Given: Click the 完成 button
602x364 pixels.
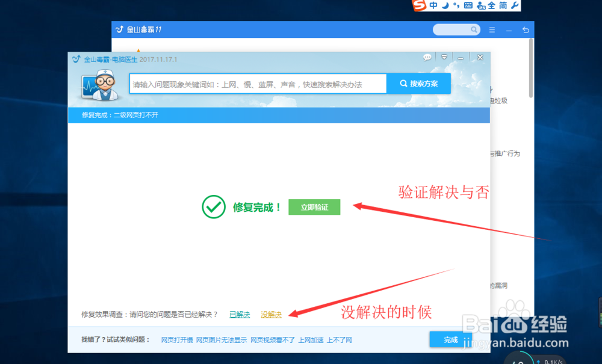Looking at the screenshot, I should pyautogui.click(x=451, y=339).
